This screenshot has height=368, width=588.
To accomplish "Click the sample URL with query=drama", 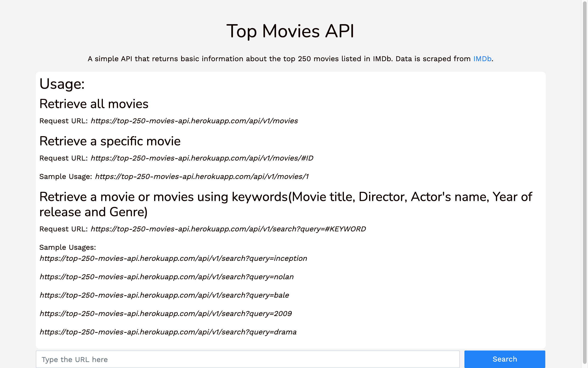I will click(168, 332).
